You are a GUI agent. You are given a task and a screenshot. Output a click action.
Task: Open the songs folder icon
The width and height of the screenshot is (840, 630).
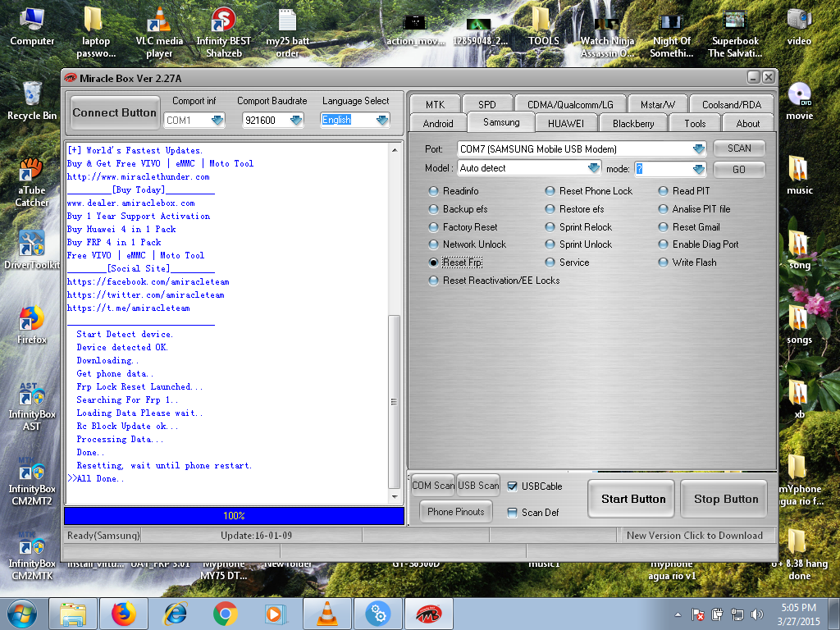click(799, 325)
